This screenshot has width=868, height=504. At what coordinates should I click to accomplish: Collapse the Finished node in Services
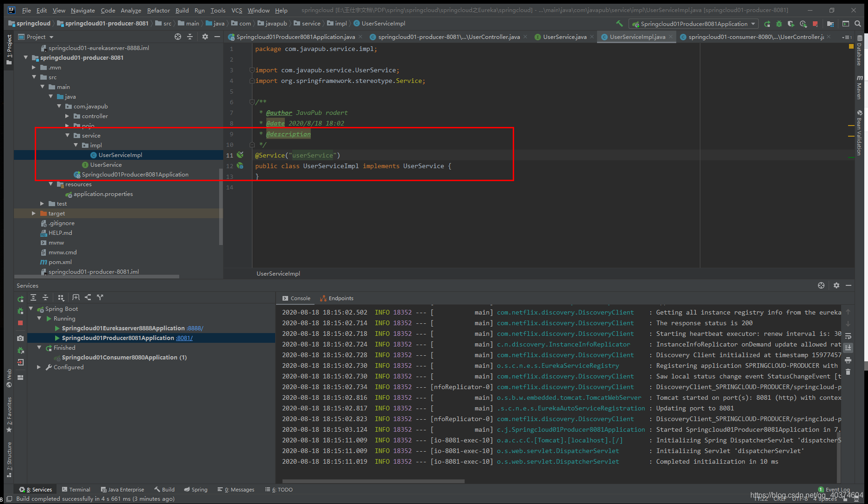point(39,347)
